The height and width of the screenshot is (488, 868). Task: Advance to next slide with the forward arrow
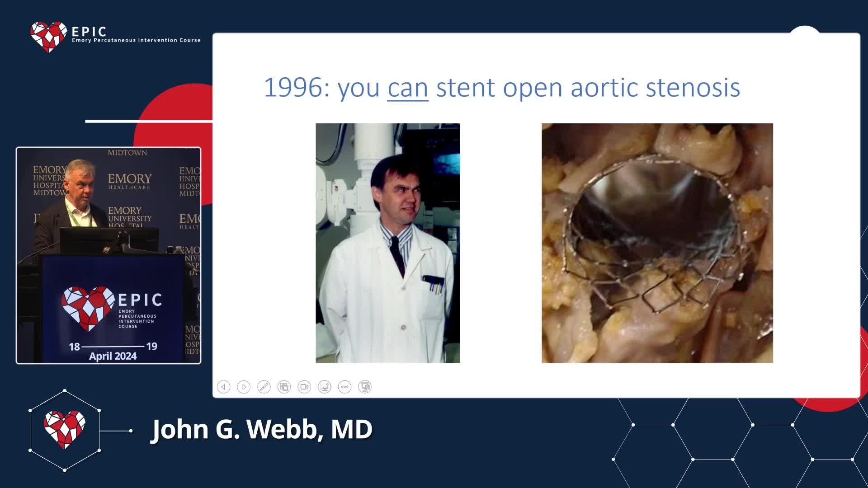[244, 387]
